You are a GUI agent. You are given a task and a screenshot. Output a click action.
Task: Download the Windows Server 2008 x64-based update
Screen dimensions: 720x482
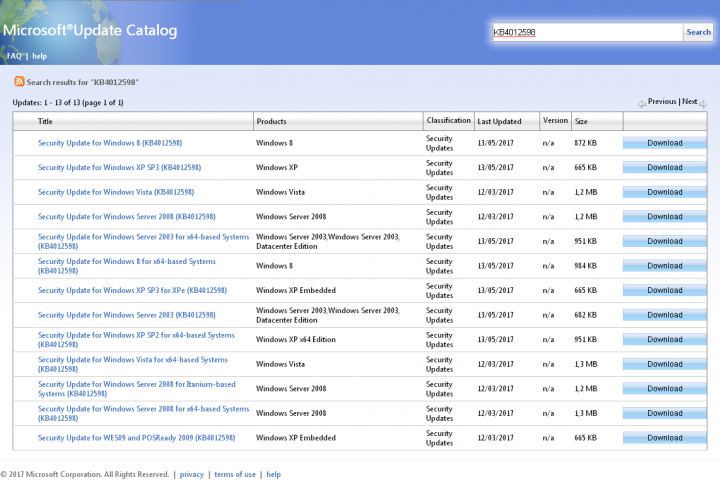tap(664, 413)
